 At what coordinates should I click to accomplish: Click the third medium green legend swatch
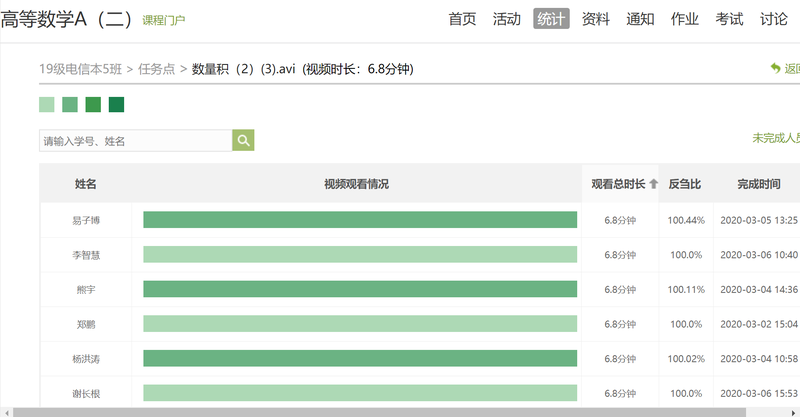coord(93,105)
